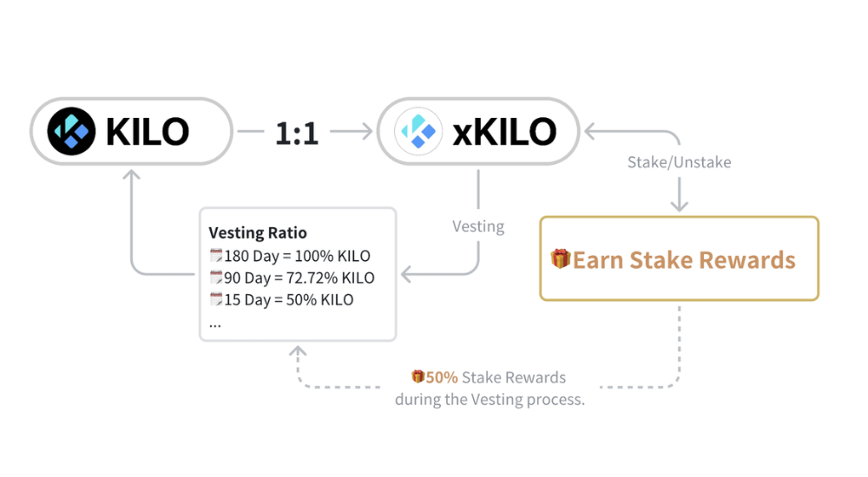Click the gift icon beside Earn Stake Rewards

point(561,258)
